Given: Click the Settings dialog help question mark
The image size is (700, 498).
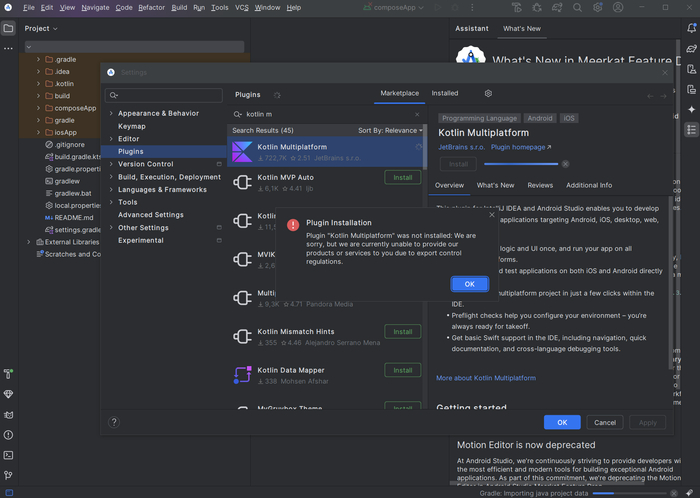Looking at the screenshot, I should [x=114, y=422].
